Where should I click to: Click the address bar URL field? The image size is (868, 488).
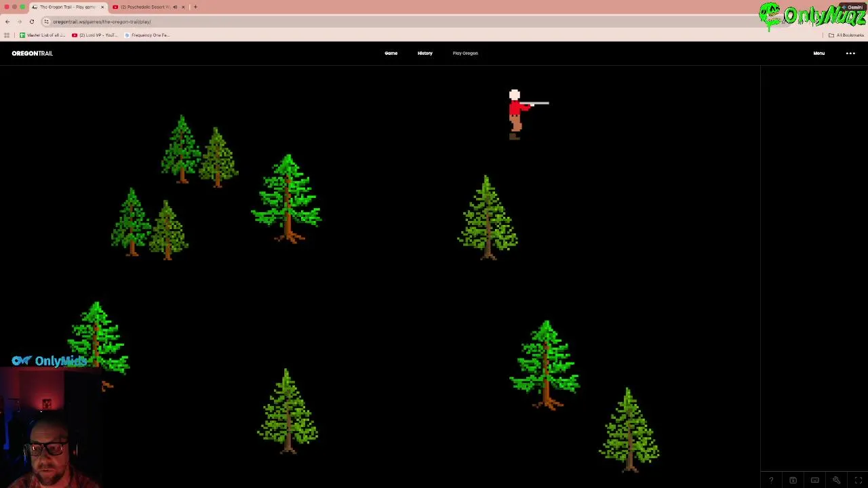click(407, 22)
